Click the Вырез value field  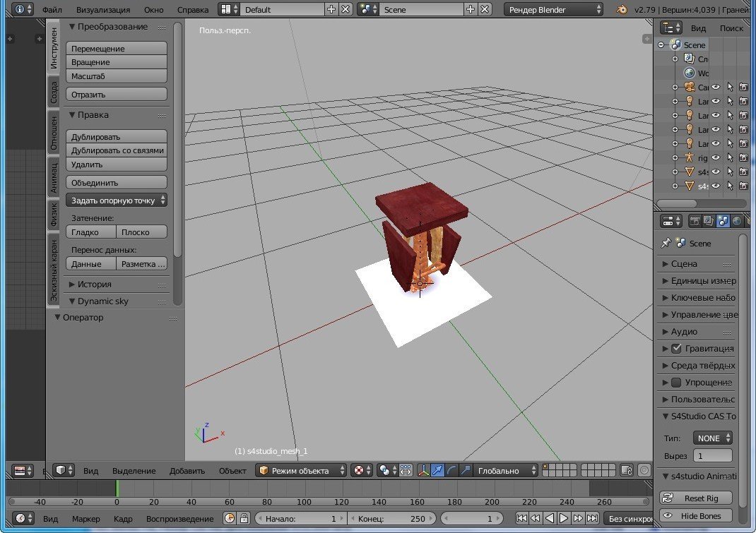click(x=713, y=455)
